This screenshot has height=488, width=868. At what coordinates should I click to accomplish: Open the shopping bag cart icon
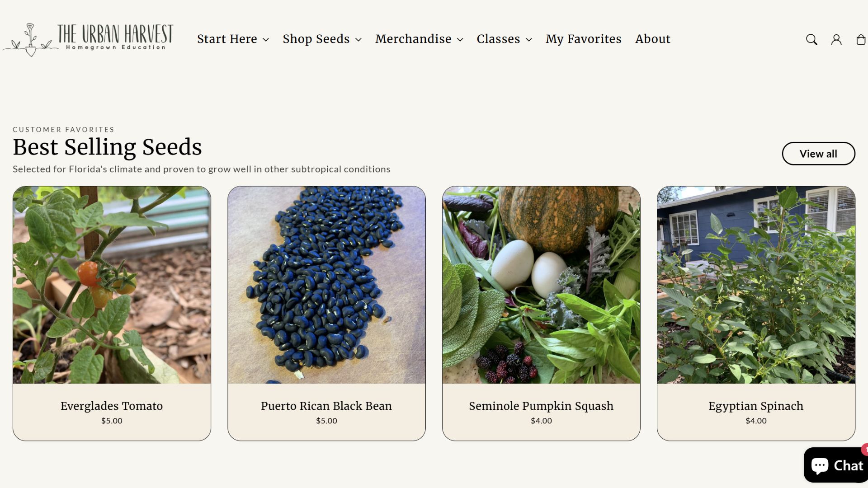pyautogui.click(x=861, y=40)
